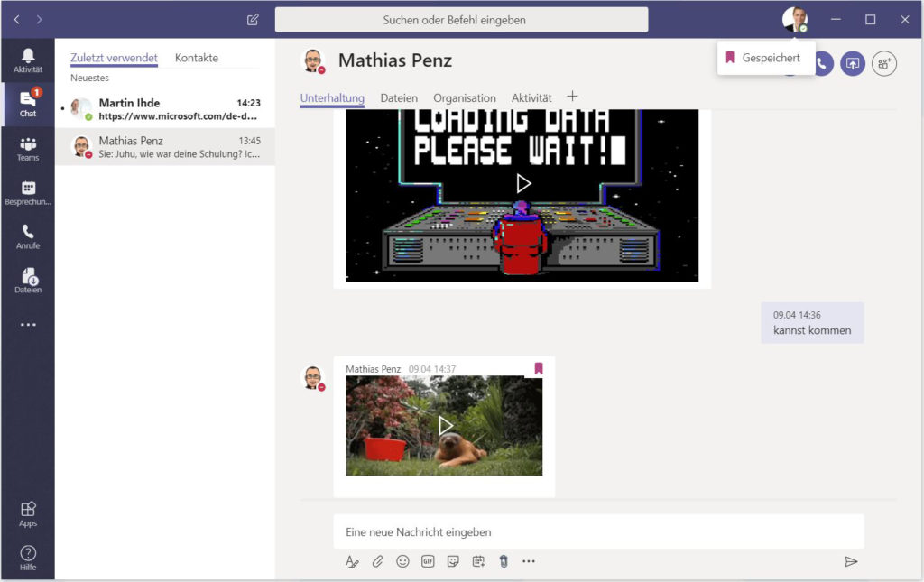
Task: Add a new tab with plus
Action: coord(572,96)
